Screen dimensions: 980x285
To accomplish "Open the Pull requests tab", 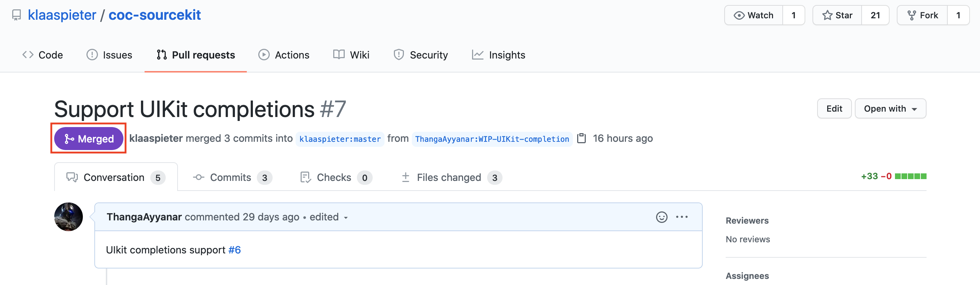I will pos(195,55).
